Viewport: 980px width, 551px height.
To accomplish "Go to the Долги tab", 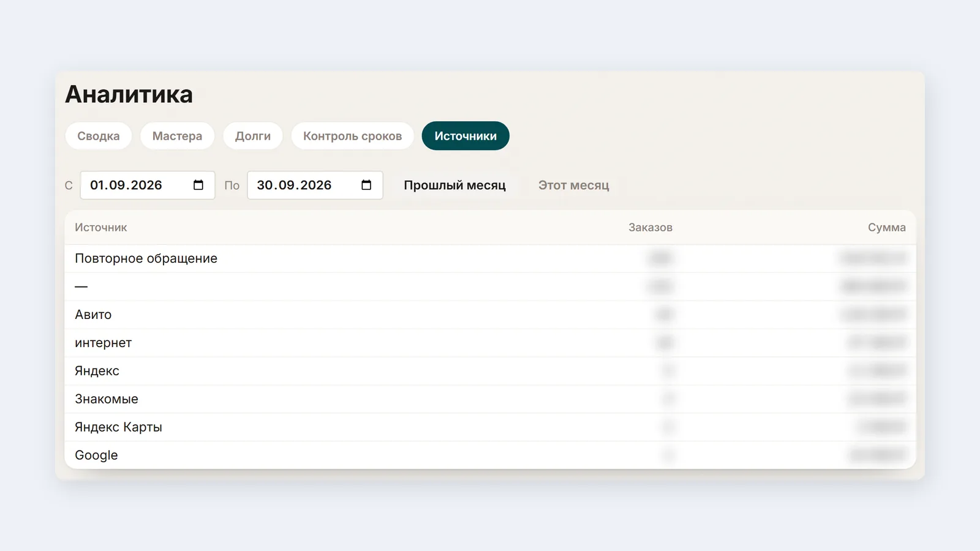I will tap(253, 136).
